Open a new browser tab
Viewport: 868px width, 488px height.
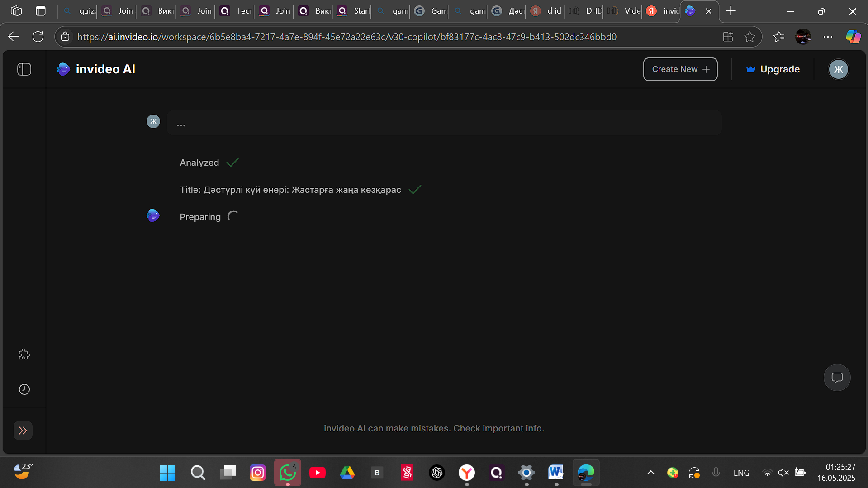tap(731, 11)
